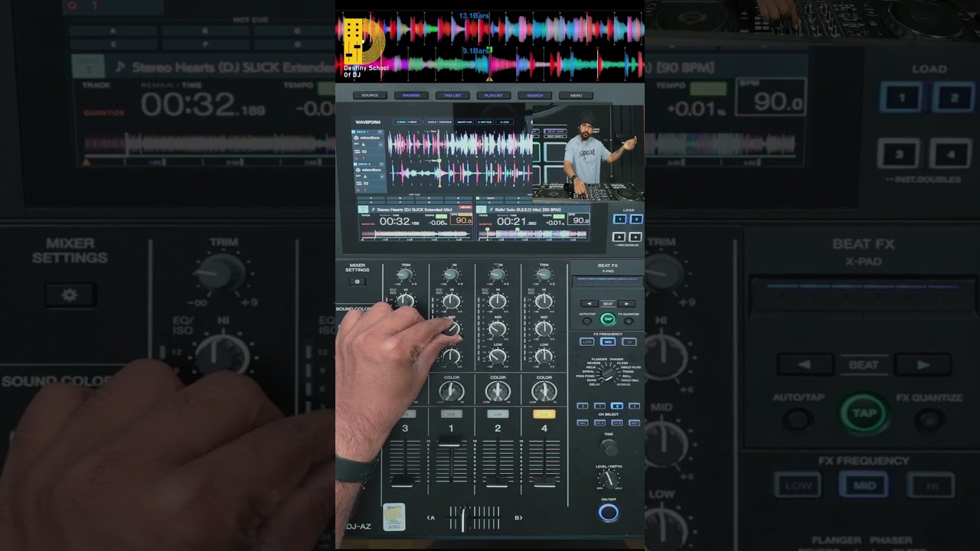Select channel 4 in CH SELECT row
The image size is (980, 551).
pyautogui.click(x=635, y=406)
